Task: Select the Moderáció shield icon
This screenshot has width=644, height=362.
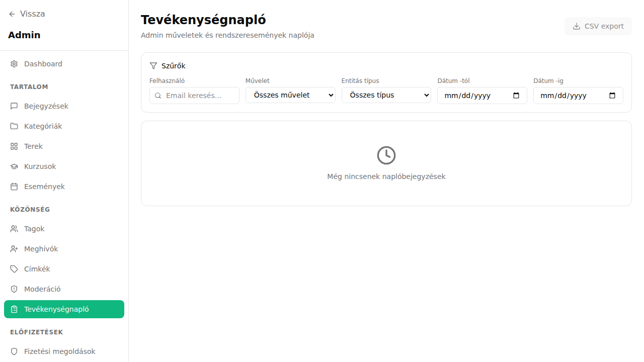Action: (x=14, y=289)
